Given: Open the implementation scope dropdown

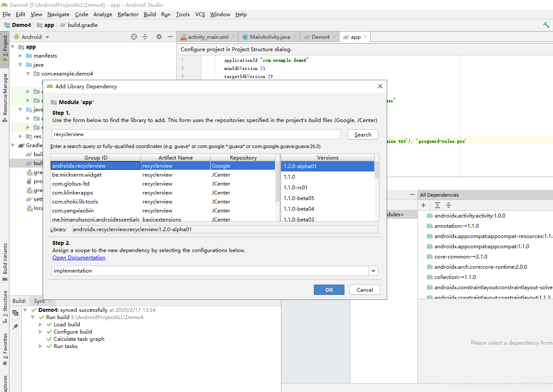Looking at the screenshot, I should [373, 271].
